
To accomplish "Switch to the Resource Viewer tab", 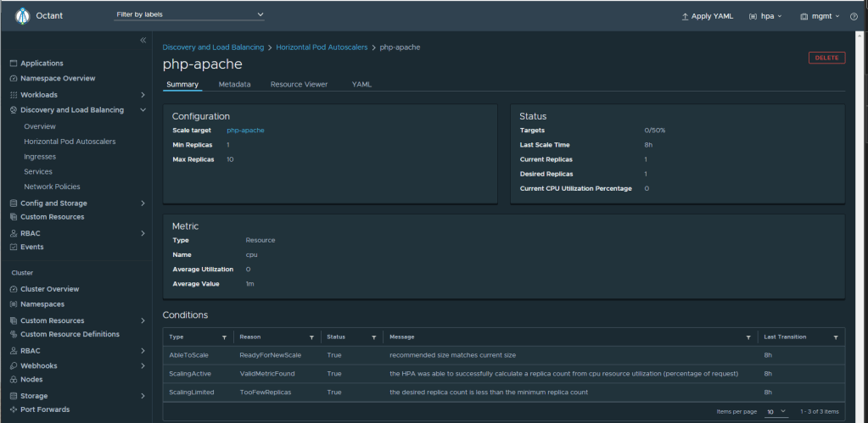I will (x=301, y=85).
